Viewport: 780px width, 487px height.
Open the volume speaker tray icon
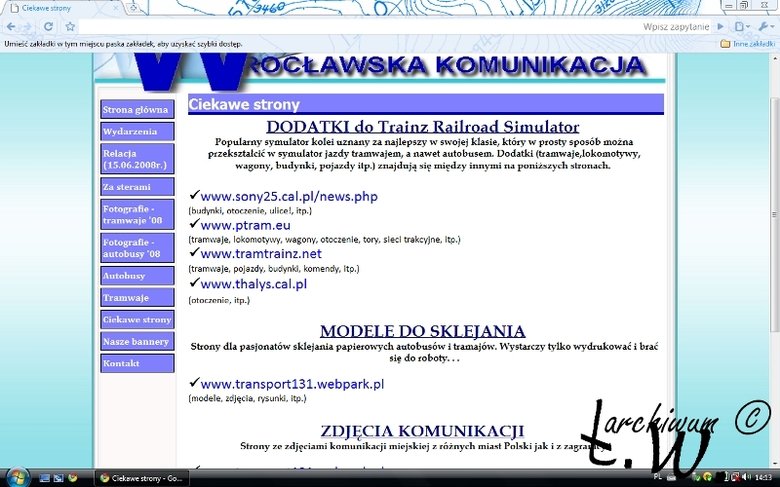point(745,478)
